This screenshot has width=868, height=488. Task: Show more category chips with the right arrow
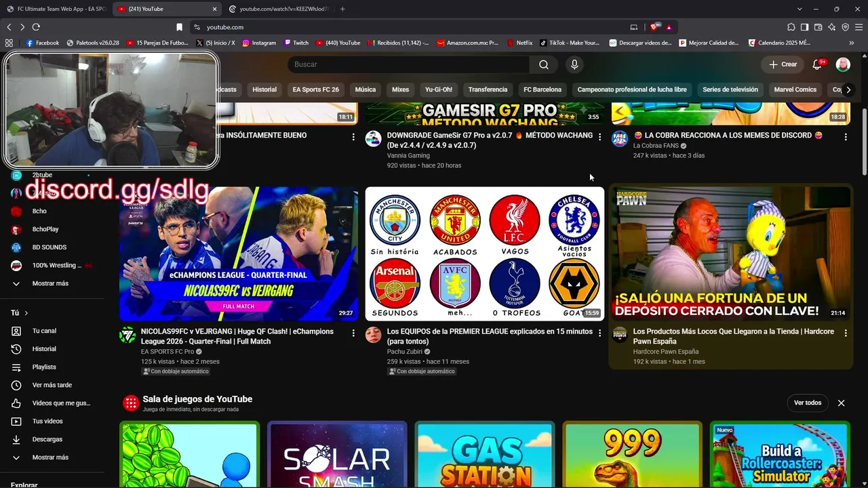click(848, 89)
